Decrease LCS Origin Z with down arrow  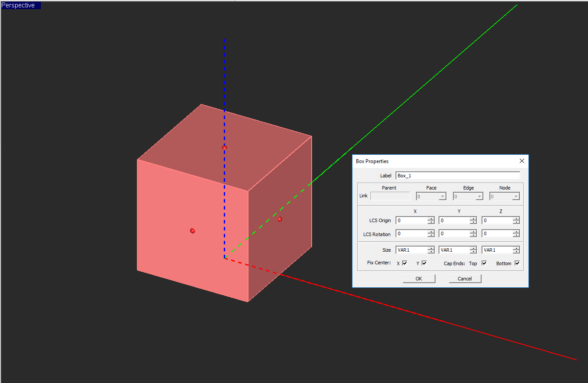(x=516, y=223)
